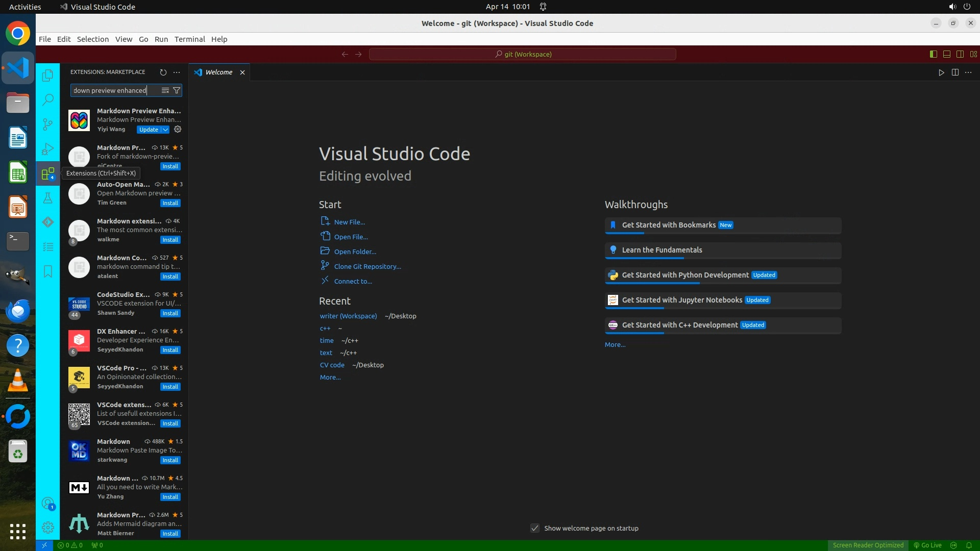Install the Auto-Open Markdown extension

170,203
